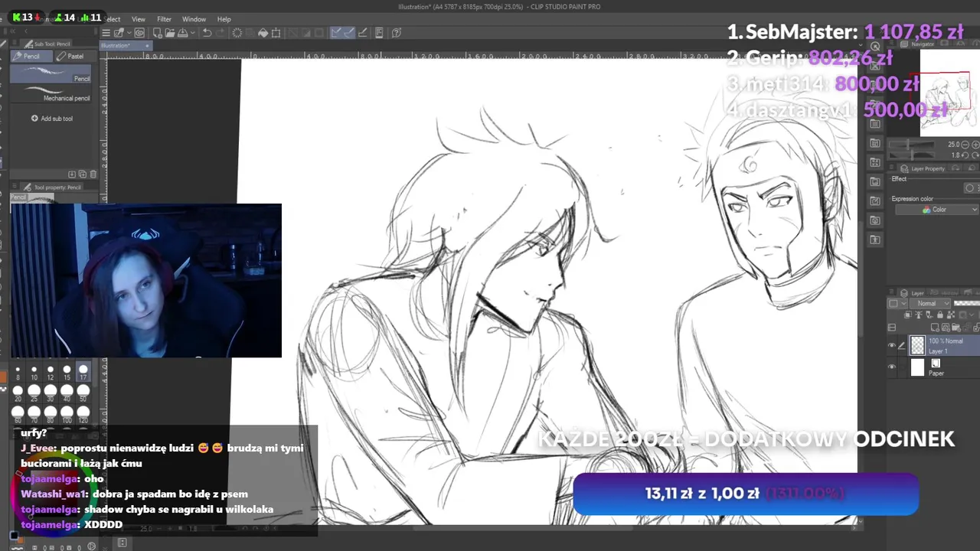
Task: Expand the dropdown next to quick edit icon
Action: point(129,33)
